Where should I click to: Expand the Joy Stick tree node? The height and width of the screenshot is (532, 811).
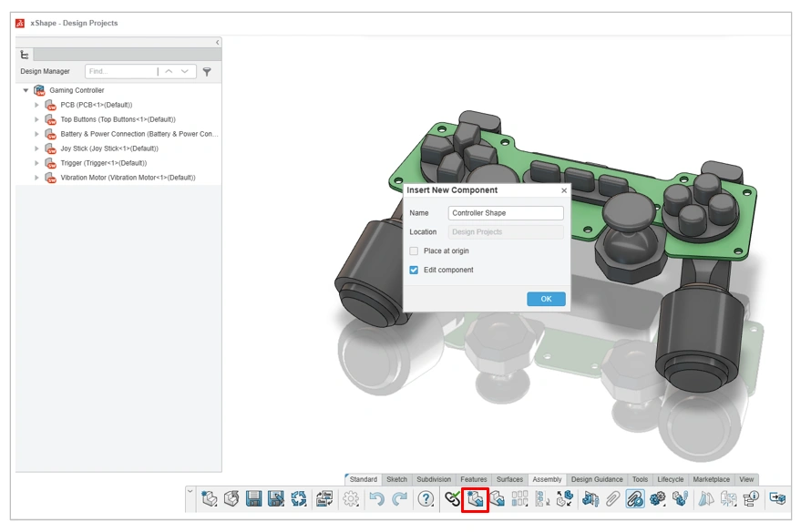click(x=36, y=148)
